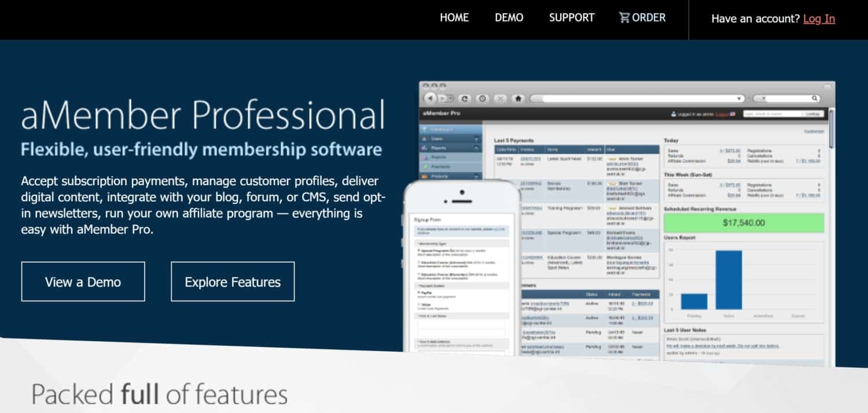Click 'Flexible, user-friendly membership software' subtitle
The width and height of the screenshot is (868, 413).
tap(201, 149)
